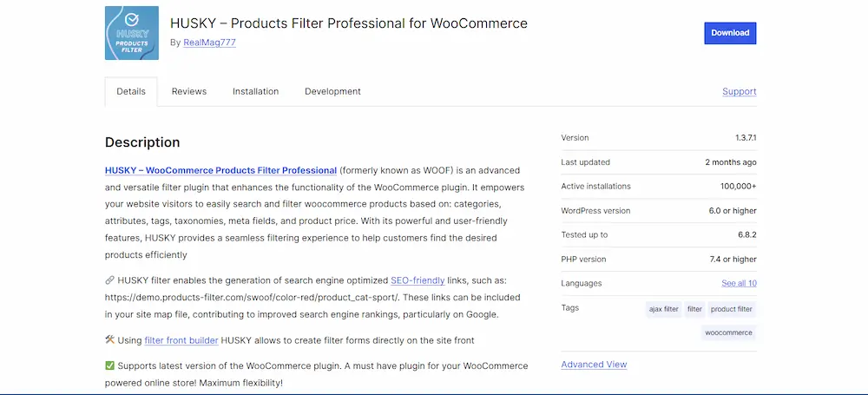Click the HUSKY Products Filter plugin icon

132,33
